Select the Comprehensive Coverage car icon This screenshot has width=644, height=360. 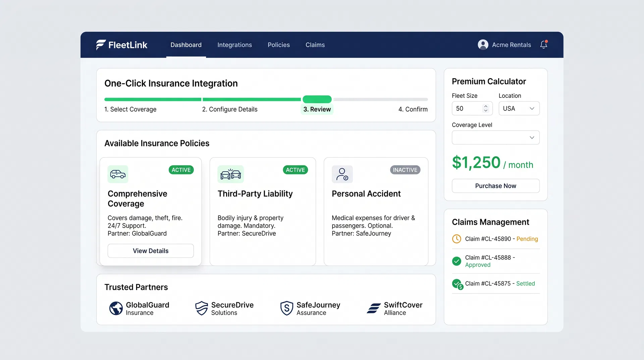tap(117, 174)
